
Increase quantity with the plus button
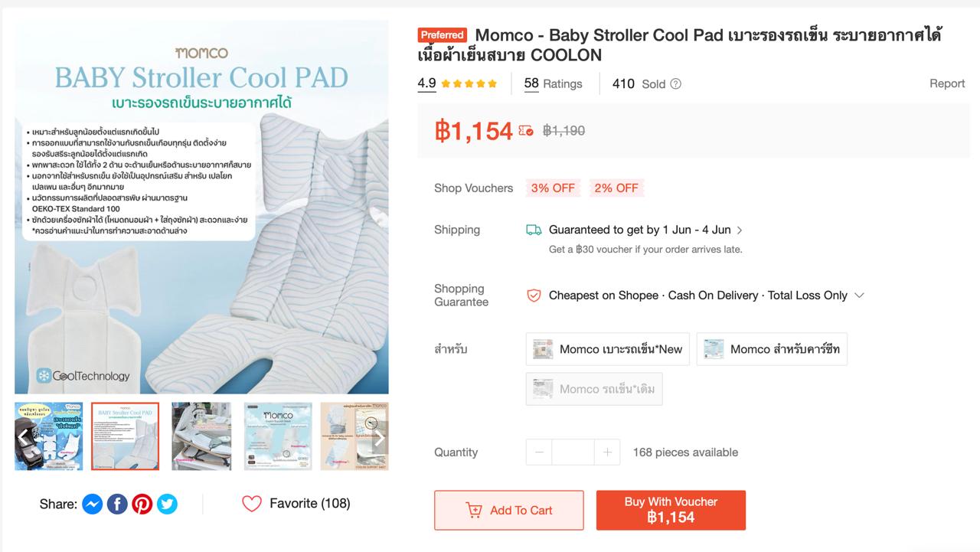(x=607, y=452)
